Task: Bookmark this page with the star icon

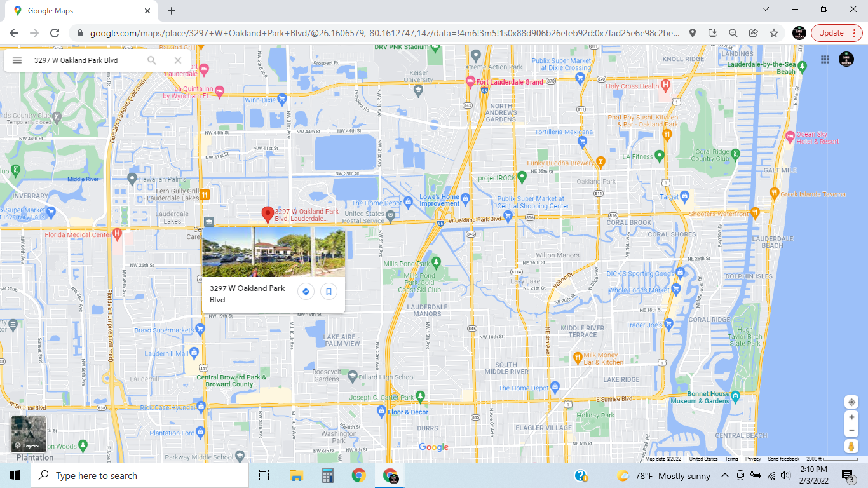Action: coord(773,33)
